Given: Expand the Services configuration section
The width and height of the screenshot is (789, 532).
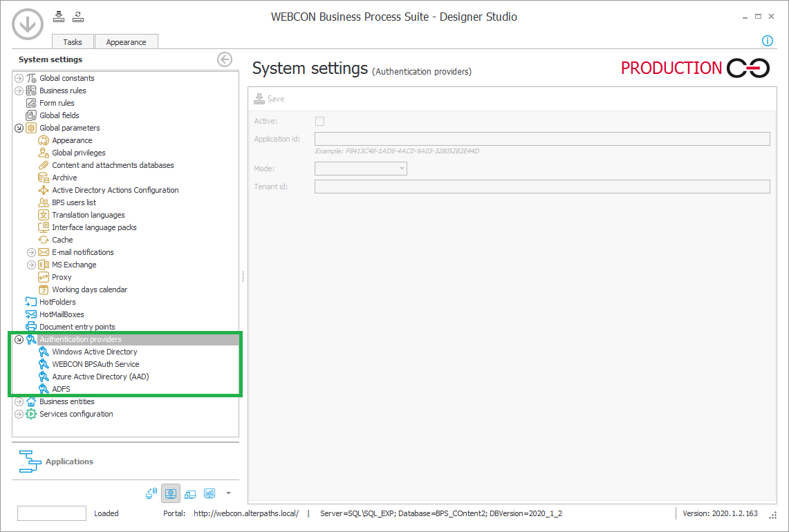Looking at the screenshot, I should pyautogui.click(x=18, y=414).
